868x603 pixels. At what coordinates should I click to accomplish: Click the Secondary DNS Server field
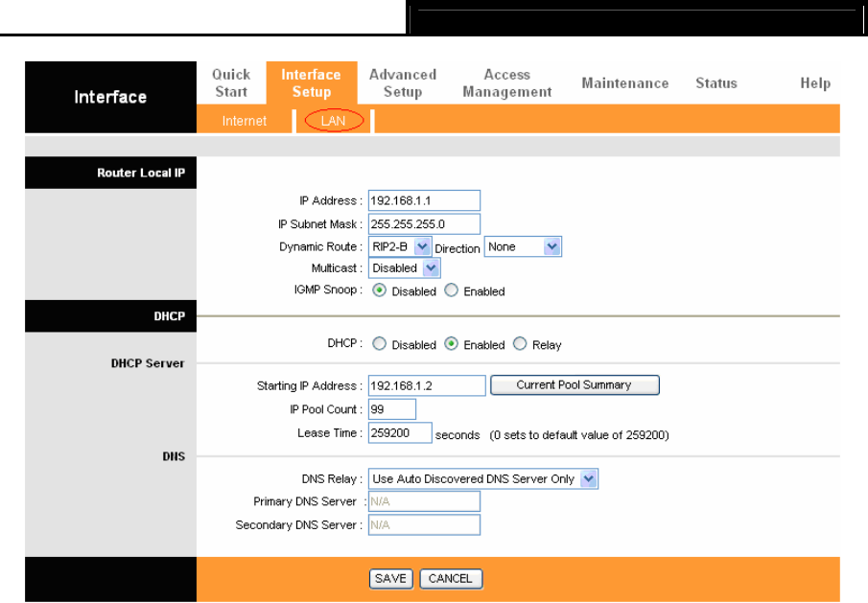click(x=424, y=525)
